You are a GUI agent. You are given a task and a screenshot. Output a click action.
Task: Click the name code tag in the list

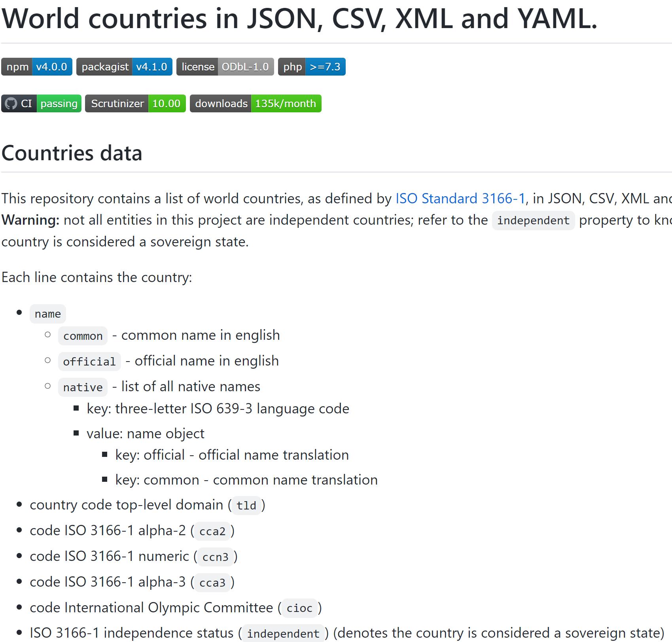(48, 314)
